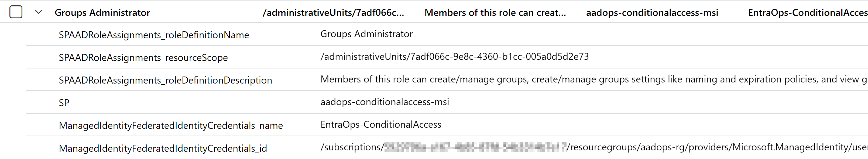Click the Groups Administrator value in details
This screenshot has width=868, height=159.
[x=367, y=34]
